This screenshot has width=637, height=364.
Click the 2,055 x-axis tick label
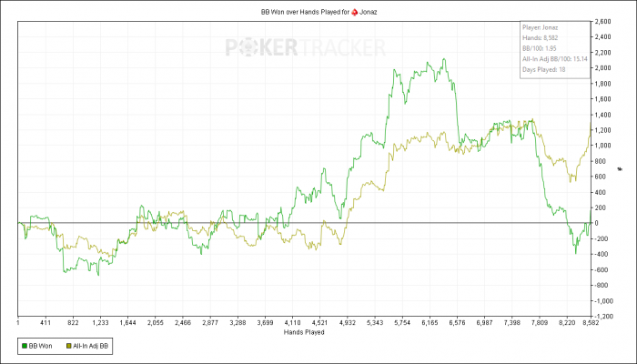point(156,323)
